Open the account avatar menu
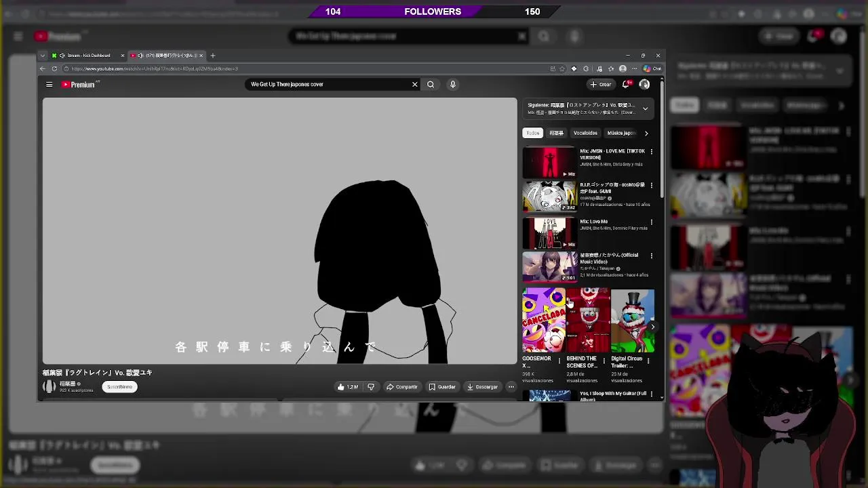This screenshot has width=868, height=488. pyautogui.click(x=644, y=85)
